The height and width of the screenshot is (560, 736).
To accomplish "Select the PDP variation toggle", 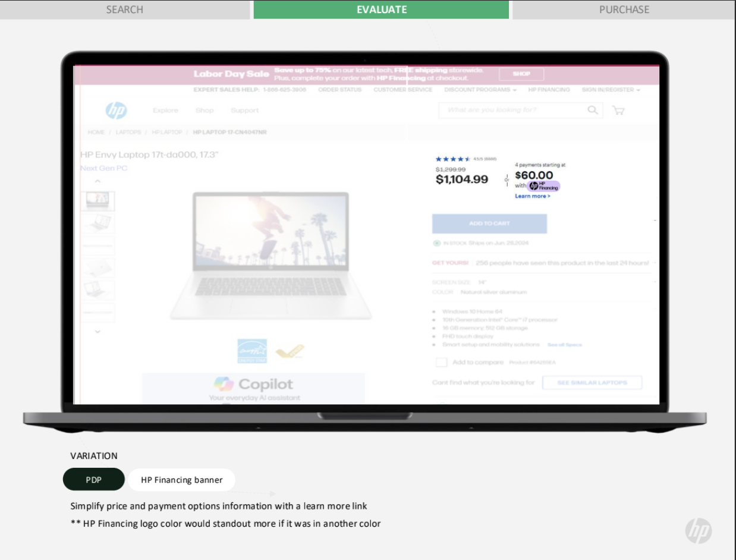I will [94, 480].
